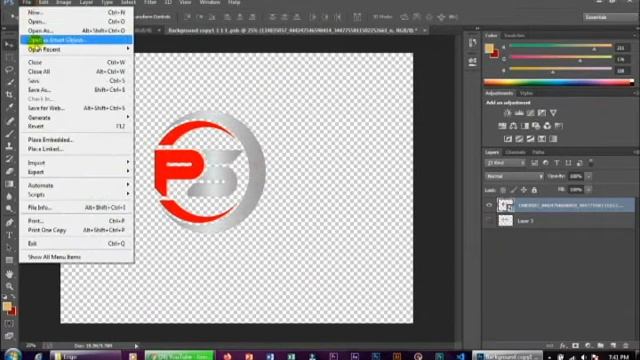The height and width of the screenshot is (360, 640).
Task: Click the layer style fx icon
Action: [562, 346]
